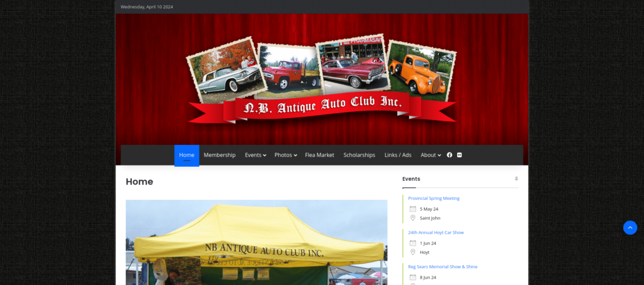This screenshot has width=644, height=285.
Task: Go to the Membership page
Action: coord(219,155)
